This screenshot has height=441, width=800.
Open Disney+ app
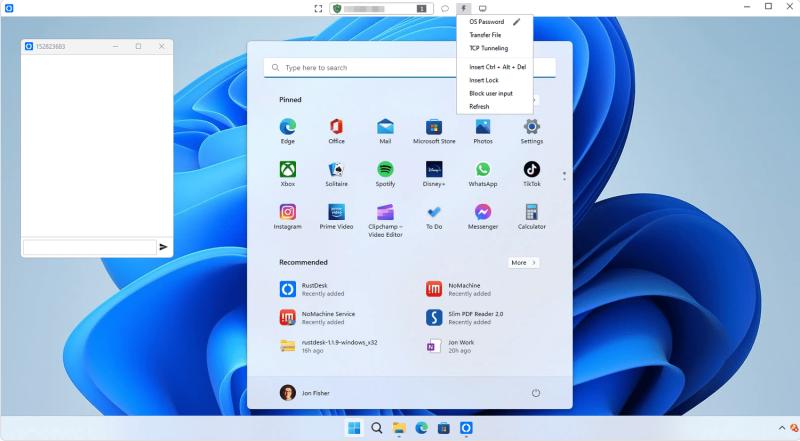(434, 174)
